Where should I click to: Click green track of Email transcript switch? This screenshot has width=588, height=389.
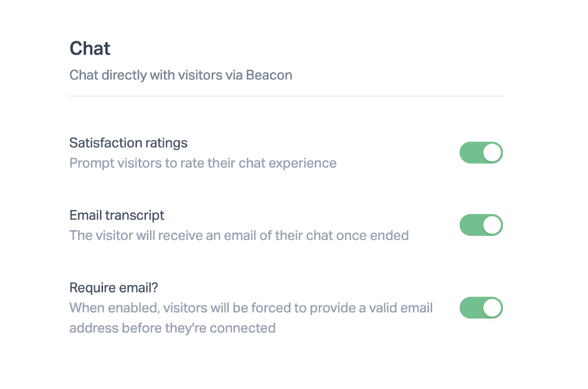(x=470, y=224)
